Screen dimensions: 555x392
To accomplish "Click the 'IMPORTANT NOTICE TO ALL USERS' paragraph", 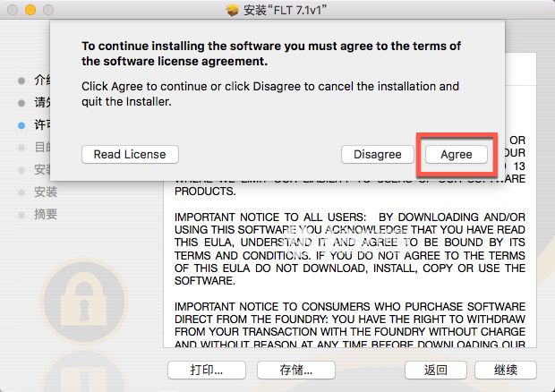I will 350,249.
